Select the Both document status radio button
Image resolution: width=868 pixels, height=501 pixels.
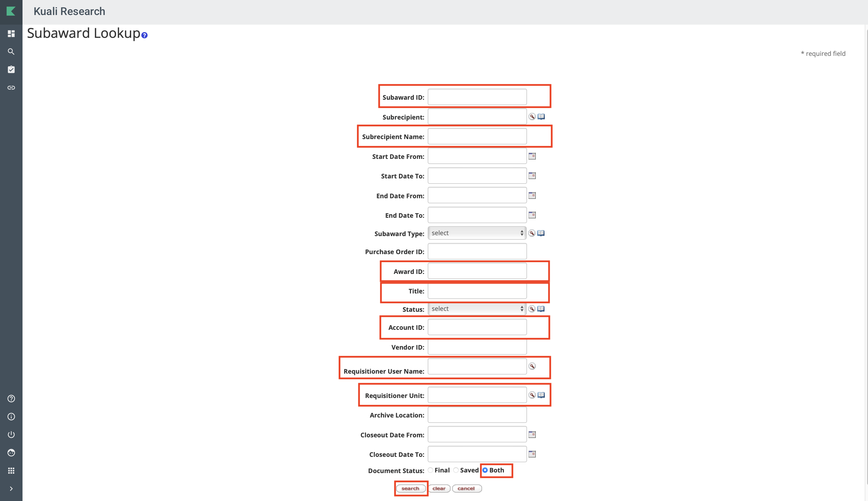pyautogui.click(x=485, y=470)
